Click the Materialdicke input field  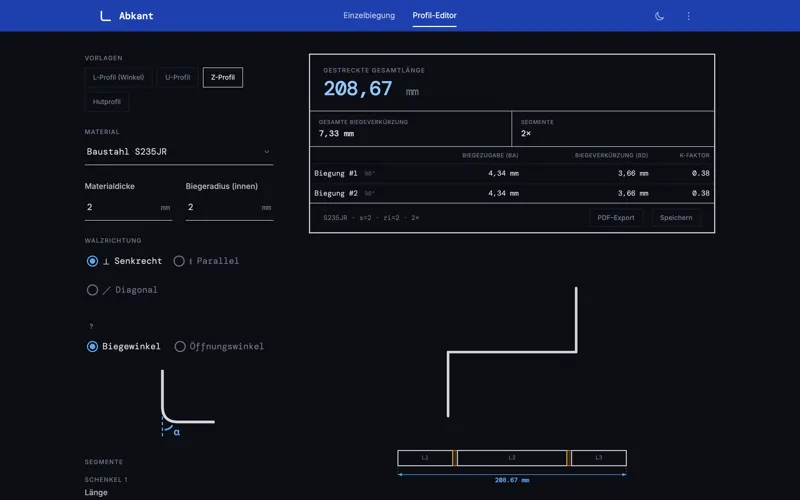[120, 207]
